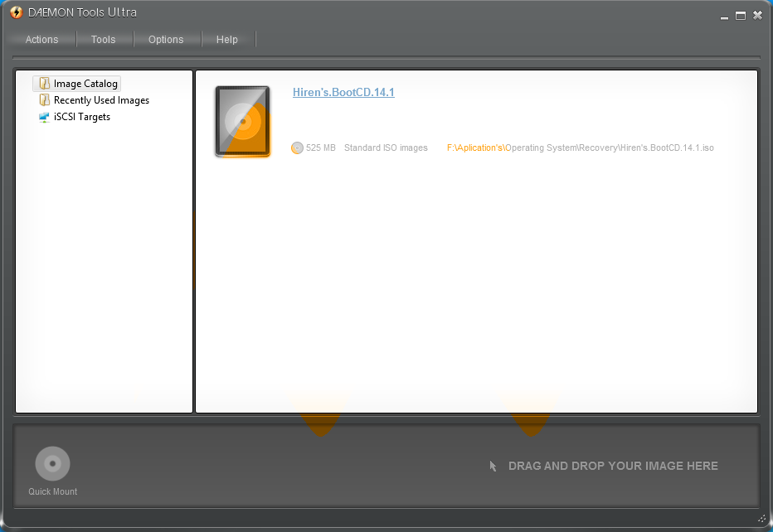Click the Quick Mount label
This screenshot has width=773, height=532.
53,491
